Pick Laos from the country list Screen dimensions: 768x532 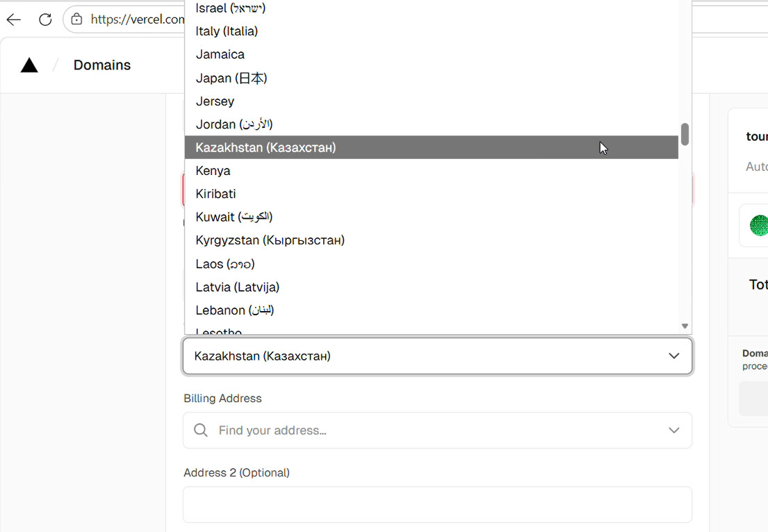pos(432,264)
